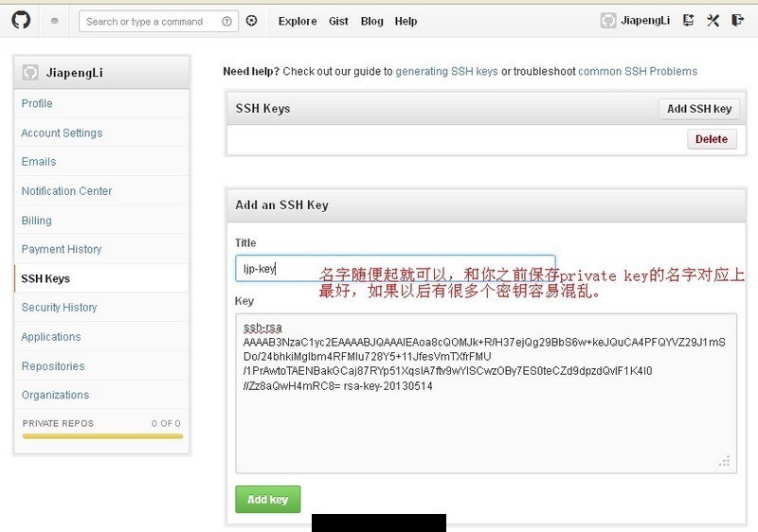Click the GitHub octocat logo
The height and width of the screenshot is (532, 758).
tap(21, 20)
